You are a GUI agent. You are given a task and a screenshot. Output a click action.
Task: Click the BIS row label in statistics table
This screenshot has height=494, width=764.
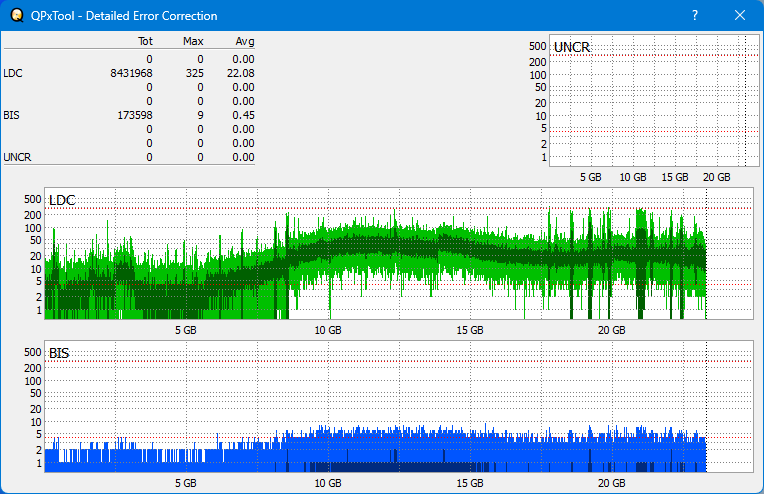coord(11,115)
